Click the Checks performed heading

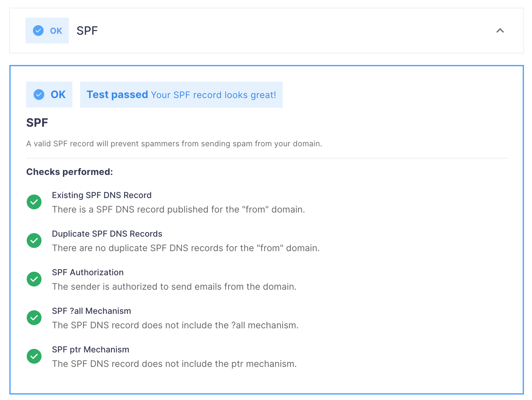[69, 172]
